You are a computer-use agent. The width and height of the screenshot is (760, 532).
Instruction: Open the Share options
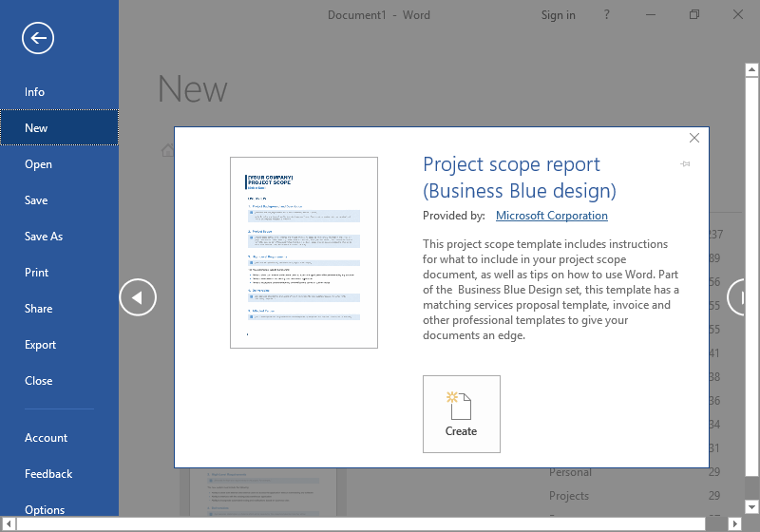point(59,308)
